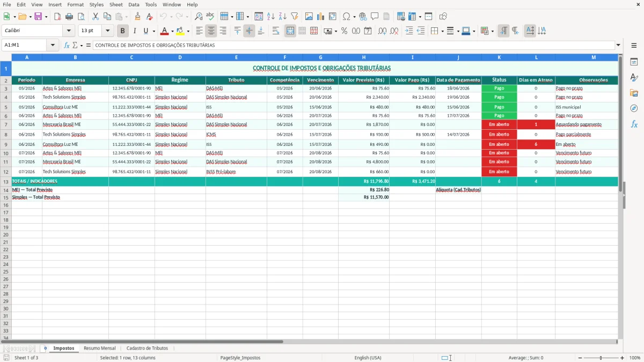Insert Comment speech bubble icon
Screen dimensions: 644x362
tap(375, 17)
